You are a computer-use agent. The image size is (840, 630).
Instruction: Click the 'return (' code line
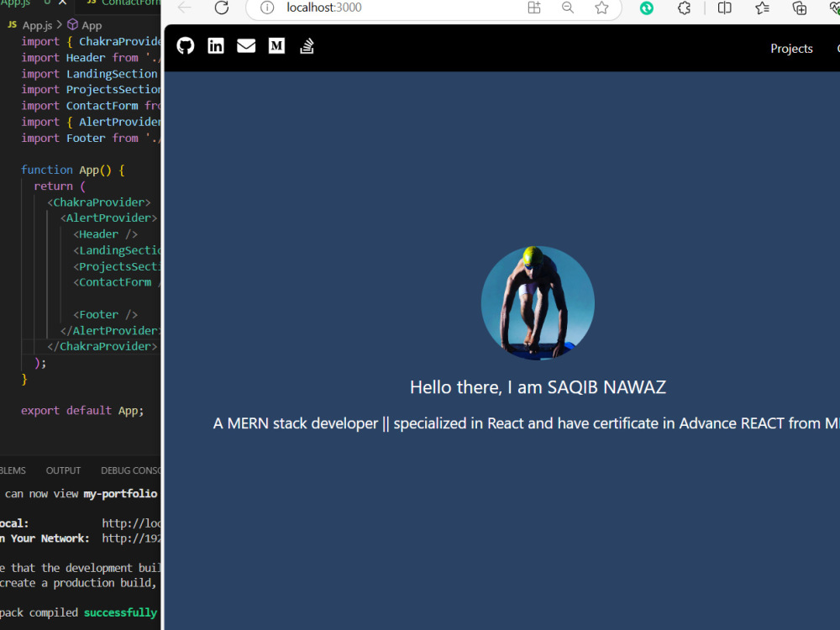tap(60, 186)
